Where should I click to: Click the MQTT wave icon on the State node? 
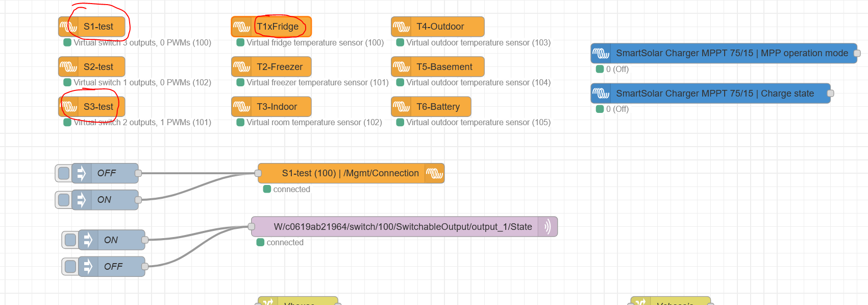coord(548,227)
